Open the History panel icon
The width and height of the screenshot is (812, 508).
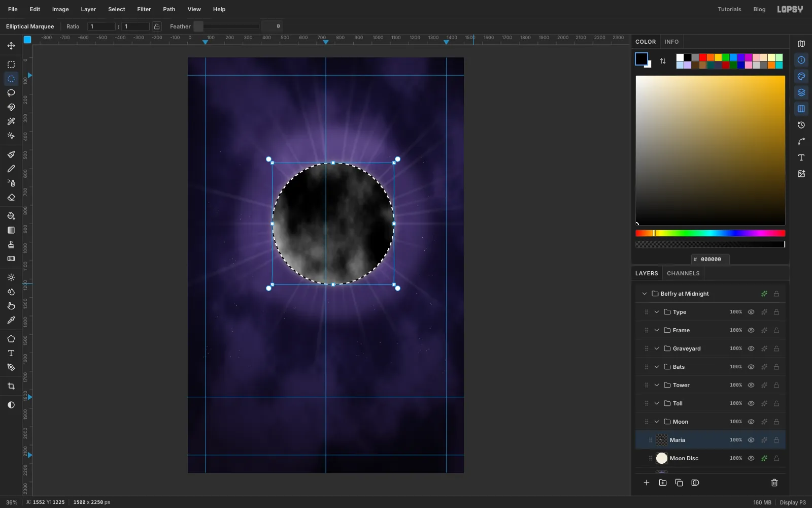(801, 125)
